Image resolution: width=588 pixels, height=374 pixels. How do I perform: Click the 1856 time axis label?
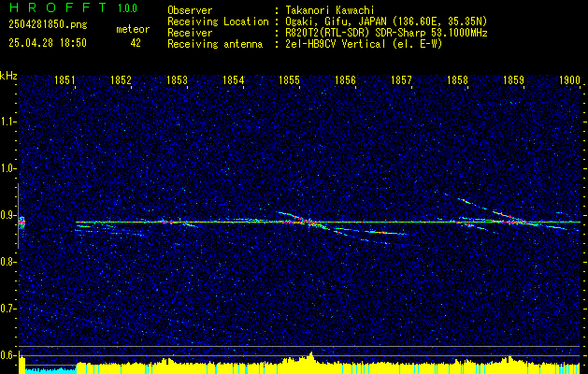[x=345, y=80]
